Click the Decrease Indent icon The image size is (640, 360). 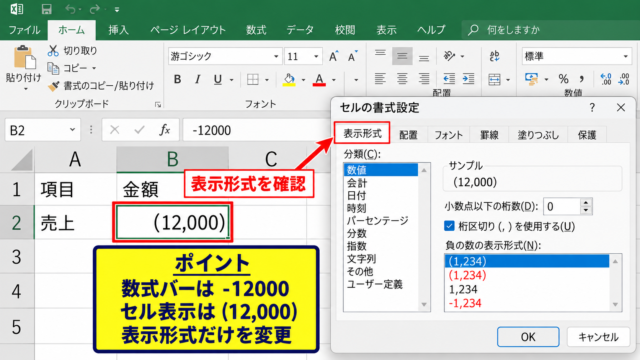click(x=449, y=78)
